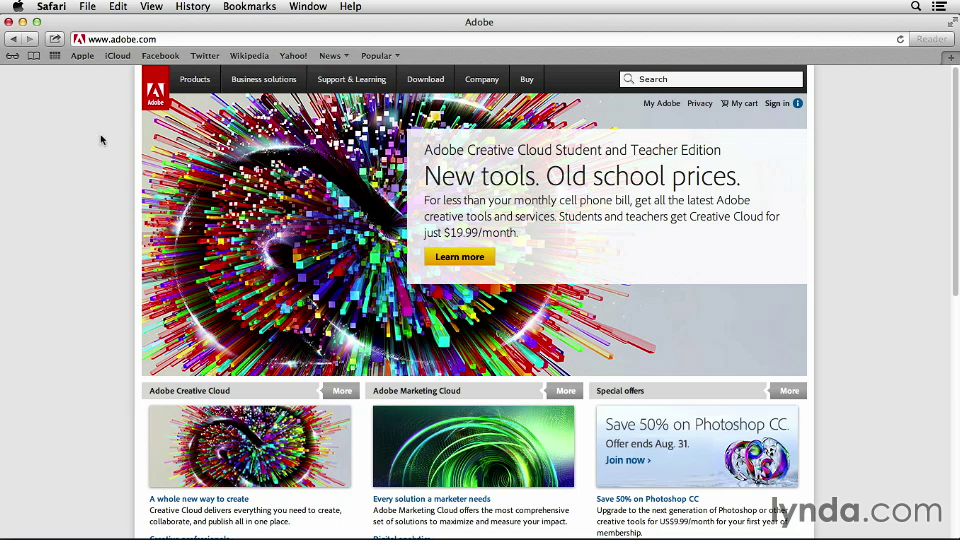Open the Popular bookmarks dropdown

coord(380,56)
